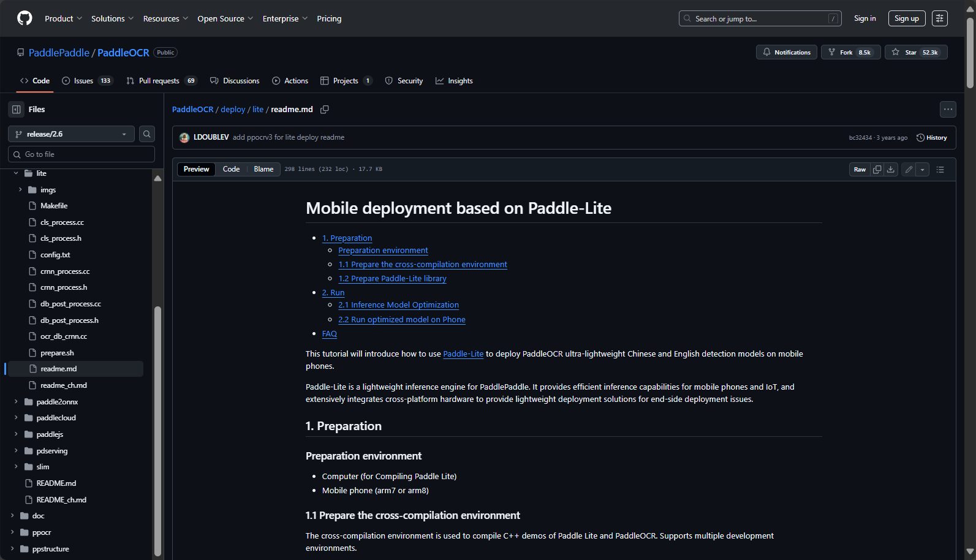Go to '1.2 Prepare Paddle-Lite library' link
976x560 pixels.
(392, 279)
